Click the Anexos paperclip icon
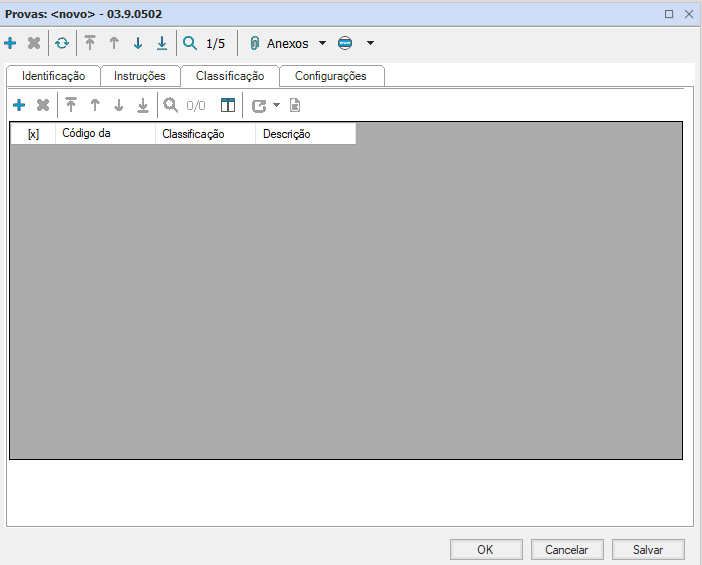The height and width of the screenshot is (565, 702). [254, 44]
